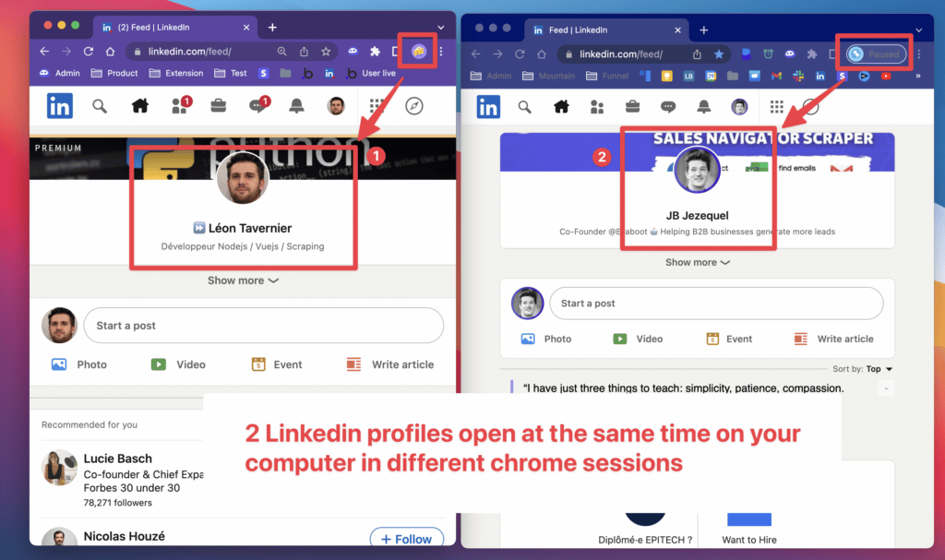Open Work apps grid in left window
Viewport: 945px width, 560px height.
coord(377,106)
